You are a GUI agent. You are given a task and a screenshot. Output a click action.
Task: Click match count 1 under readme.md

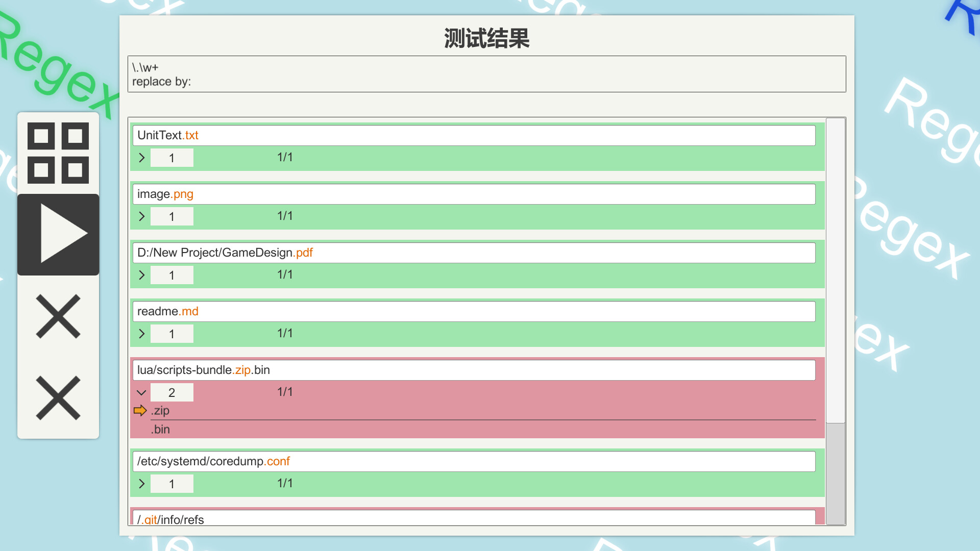click(x=172, y=334)
